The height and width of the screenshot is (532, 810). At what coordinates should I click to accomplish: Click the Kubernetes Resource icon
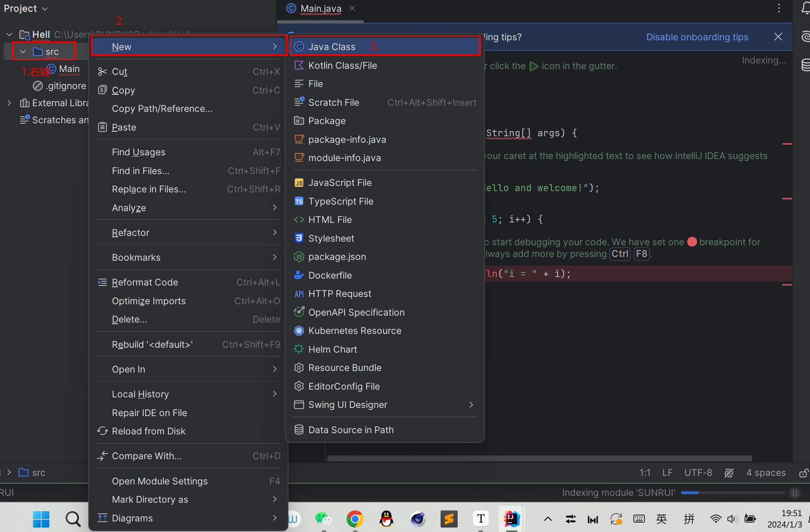coord(299,331)
